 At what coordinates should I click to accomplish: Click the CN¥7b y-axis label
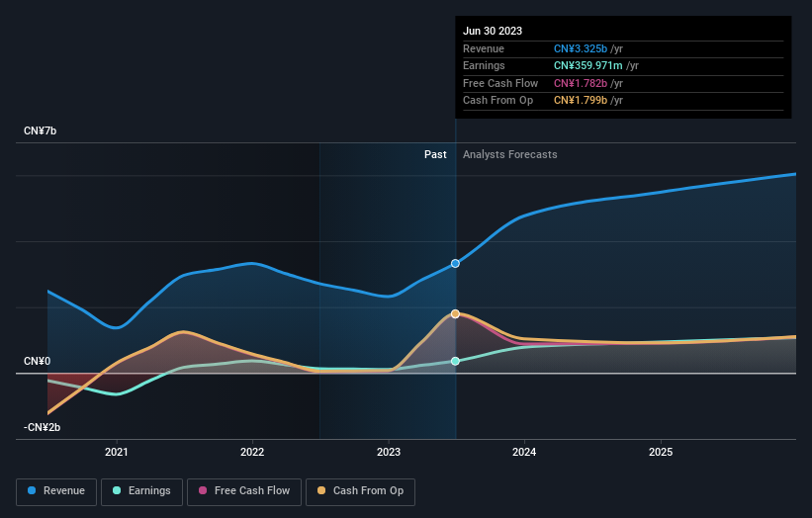40,130
